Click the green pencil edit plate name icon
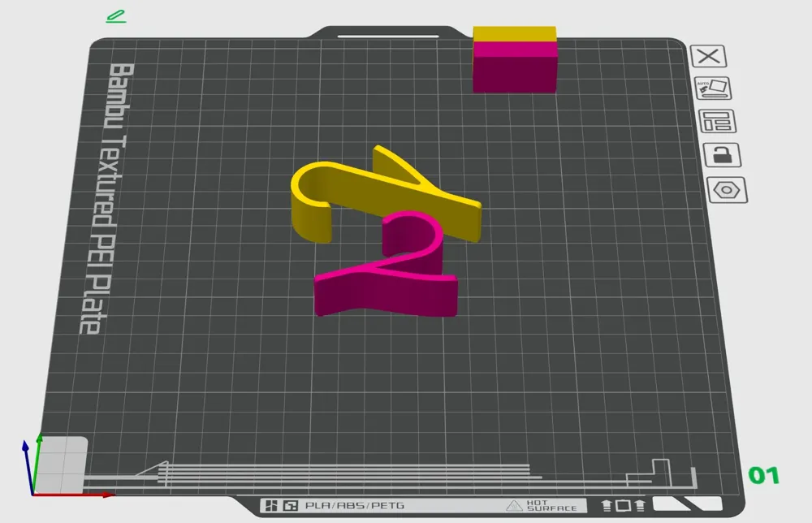The image size is (812, 523). click(116, 16)
